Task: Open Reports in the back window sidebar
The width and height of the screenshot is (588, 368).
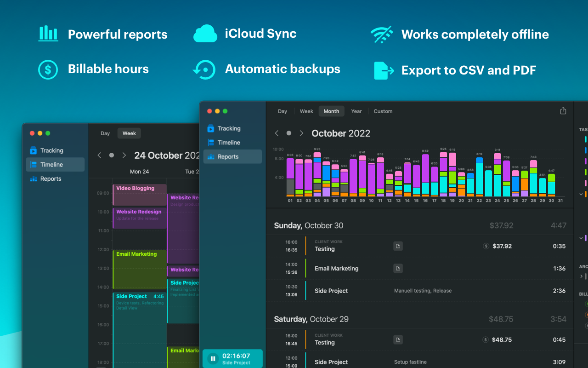Action: pos(51,179)
